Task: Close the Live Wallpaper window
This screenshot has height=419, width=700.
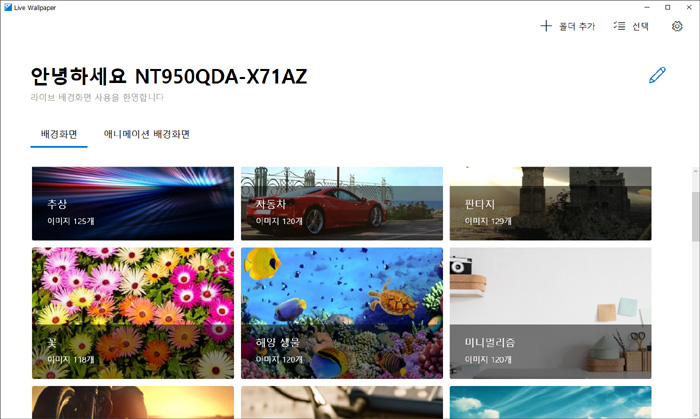Action: [x=690, y=7]
